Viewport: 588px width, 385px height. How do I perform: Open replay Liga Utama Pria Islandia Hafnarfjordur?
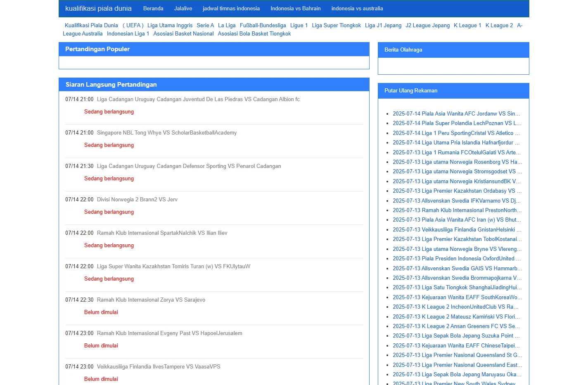point(456,142)
